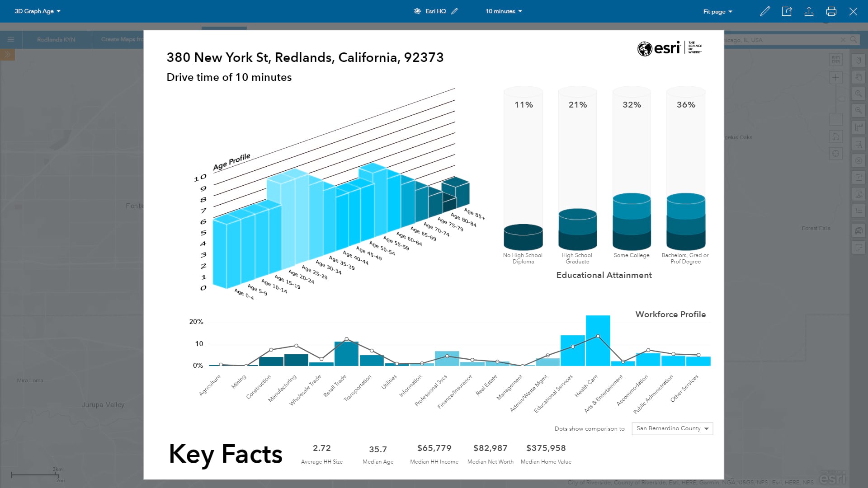Select the pencil edit icon near the top right
The image size is (868, 488).
coord(765,11)
